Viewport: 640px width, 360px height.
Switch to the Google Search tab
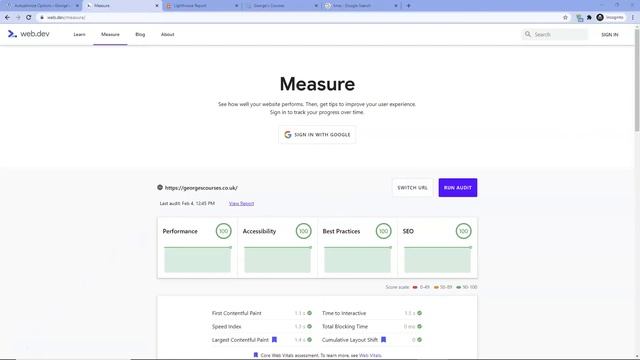click(361, 6)
